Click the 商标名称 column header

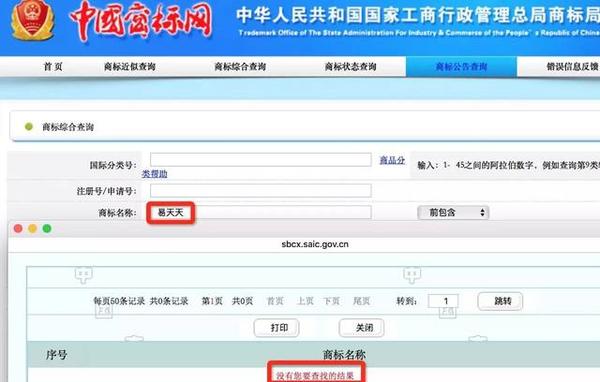point(344,355)
